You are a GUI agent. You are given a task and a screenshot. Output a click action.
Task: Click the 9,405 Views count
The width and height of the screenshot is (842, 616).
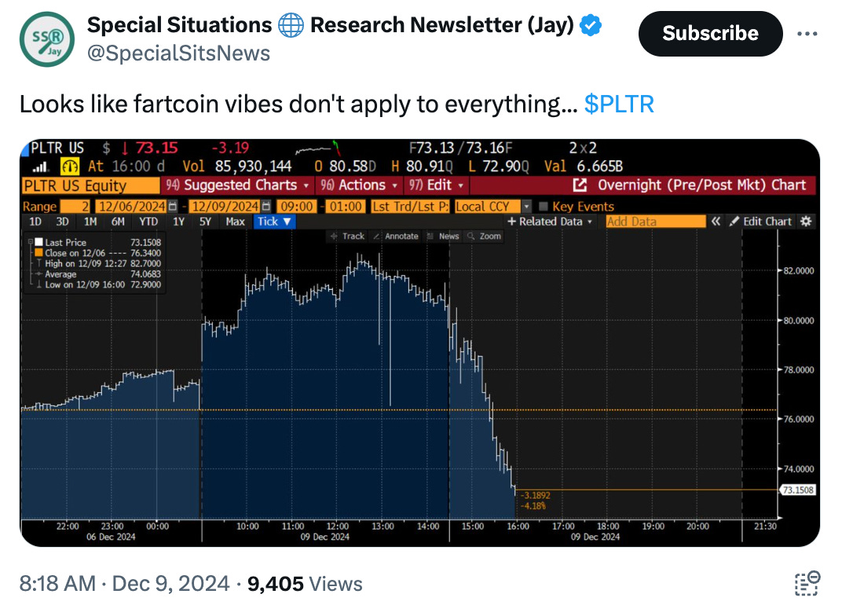click(305, 584)
